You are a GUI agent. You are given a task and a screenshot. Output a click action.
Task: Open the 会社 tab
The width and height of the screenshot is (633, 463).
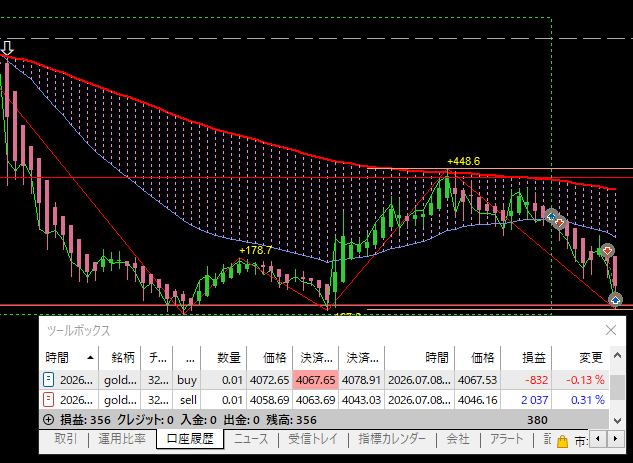point(458,439)
